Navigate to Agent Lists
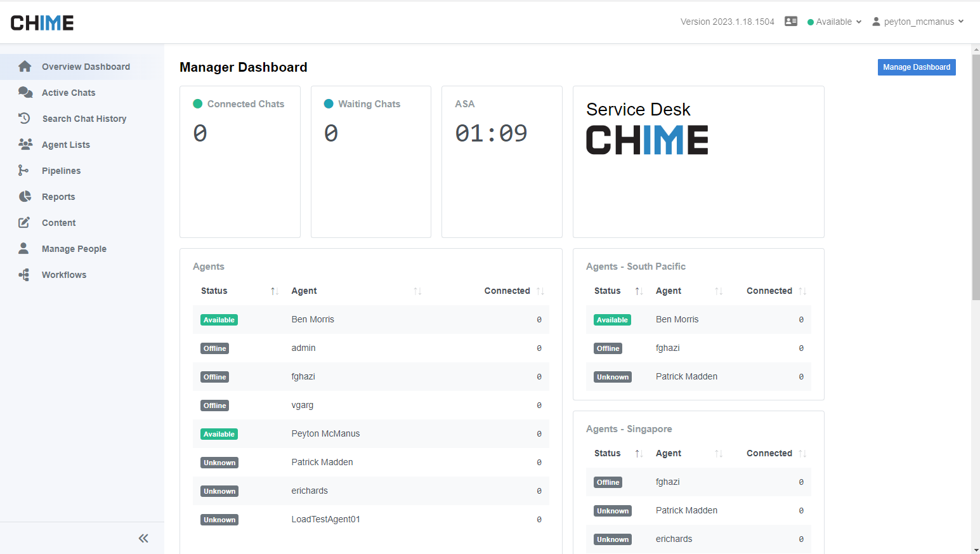 click(x=82, y=145)
